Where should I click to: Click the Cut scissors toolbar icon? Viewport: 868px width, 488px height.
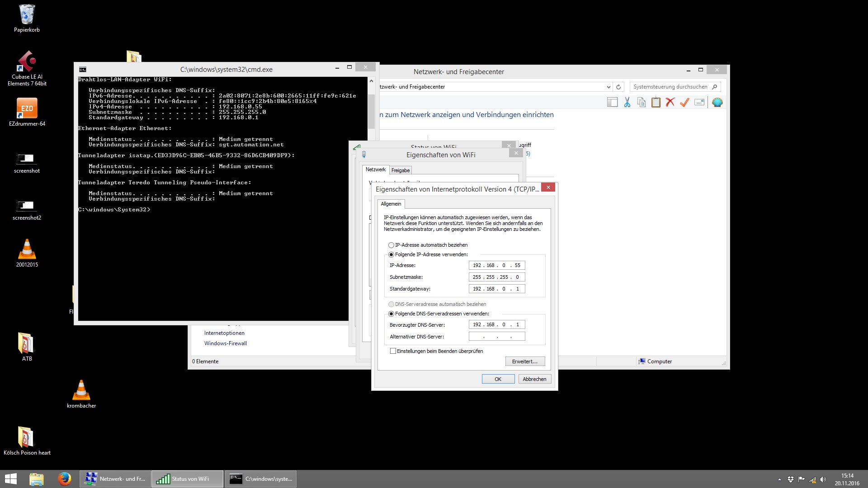627,103
